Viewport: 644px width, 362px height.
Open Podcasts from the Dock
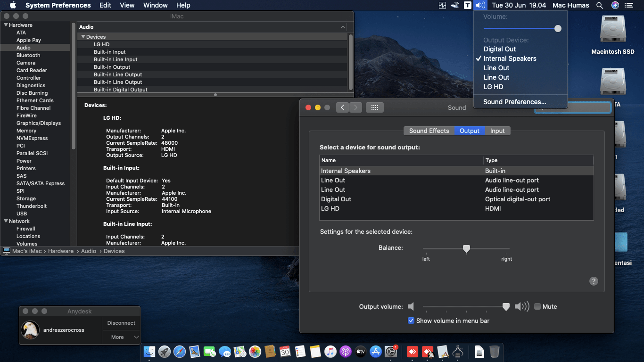pos(346,351)
